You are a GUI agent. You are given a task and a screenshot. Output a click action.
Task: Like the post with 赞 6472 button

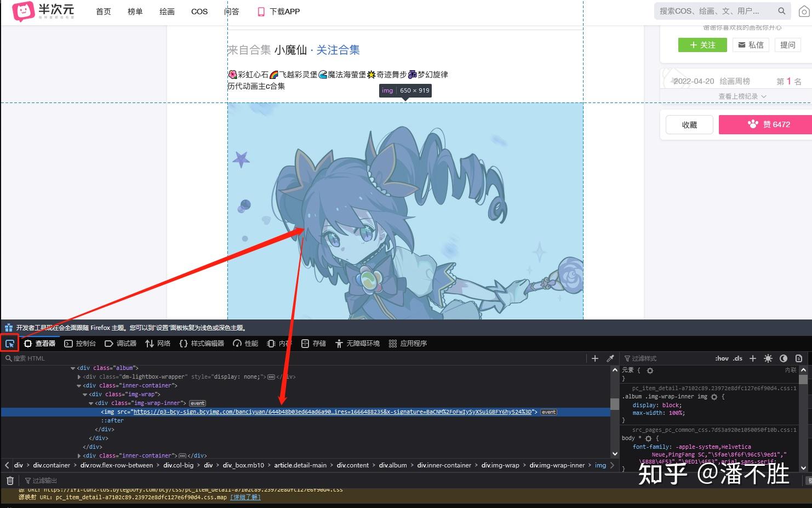765,124
